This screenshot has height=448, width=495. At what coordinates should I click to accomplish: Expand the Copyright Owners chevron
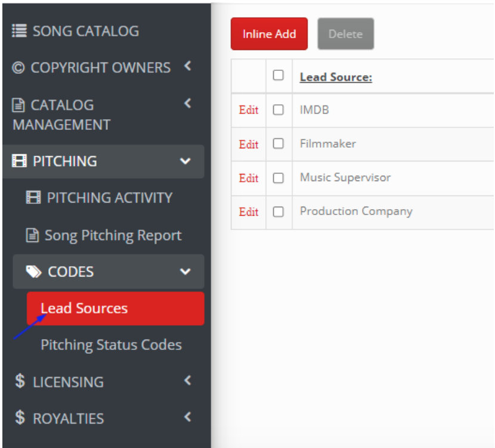click(x=188, y=66)
